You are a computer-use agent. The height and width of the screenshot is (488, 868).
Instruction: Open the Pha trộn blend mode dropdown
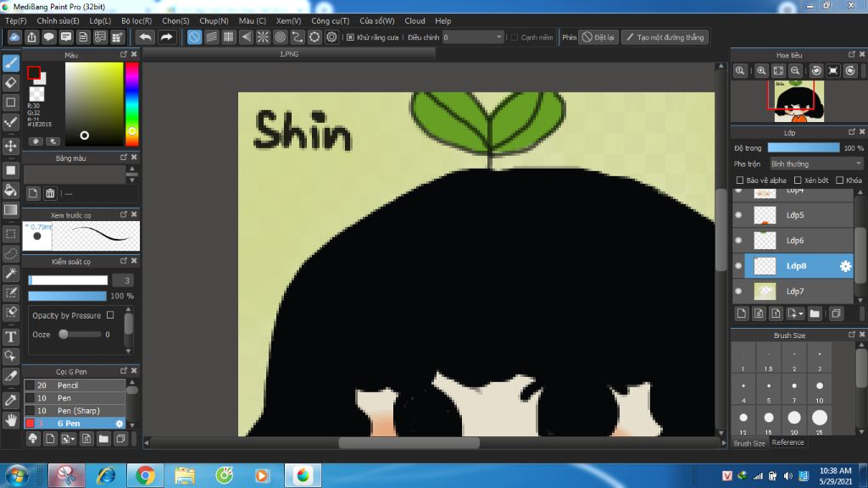click(816, 164)
